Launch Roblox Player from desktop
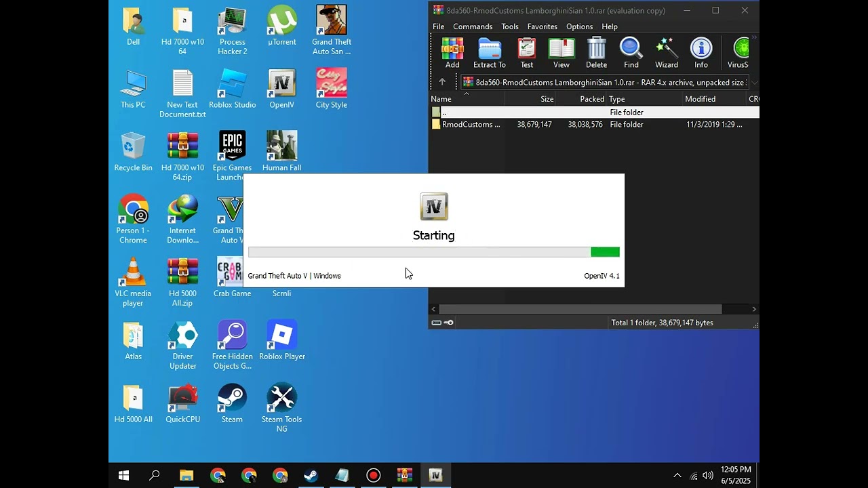 tap(282, 342)
